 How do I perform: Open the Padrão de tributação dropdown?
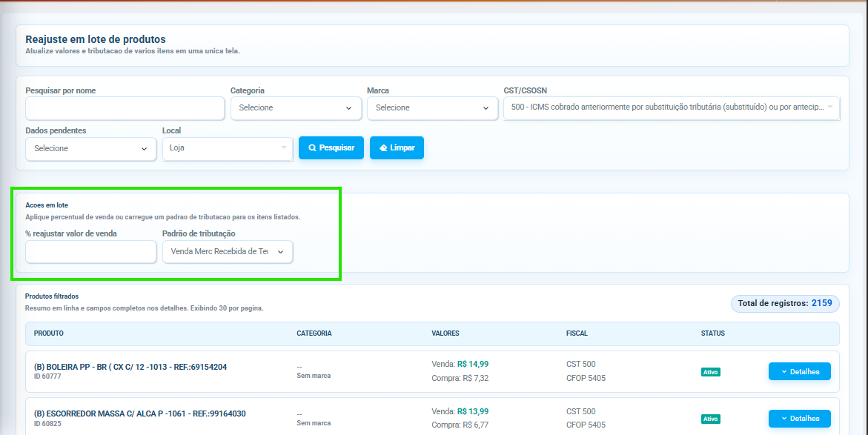228,252
